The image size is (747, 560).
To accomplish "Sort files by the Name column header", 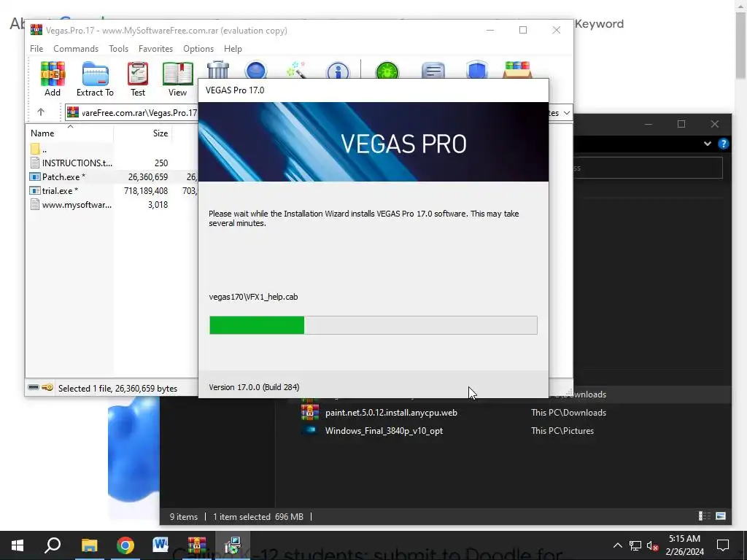I will (x=69, y=133).
